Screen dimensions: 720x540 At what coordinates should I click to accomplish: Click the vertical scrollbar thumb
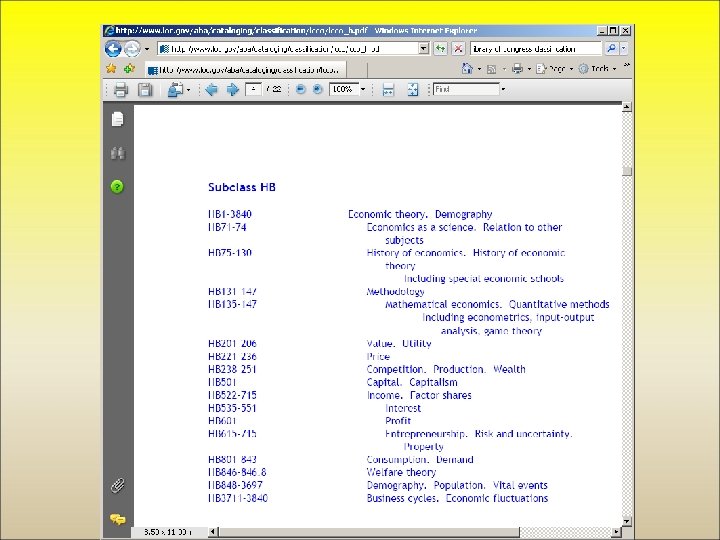click(627, 171)
